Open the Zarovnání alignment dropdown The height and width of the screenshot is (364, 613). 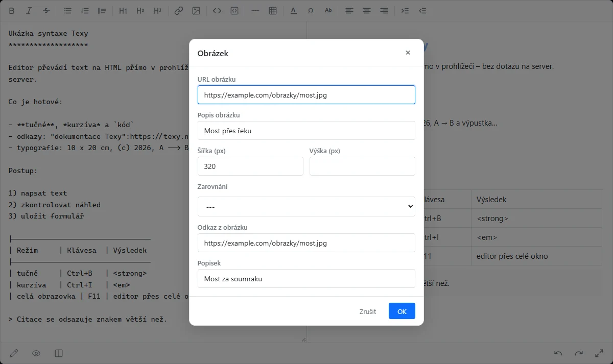[306, 207]
